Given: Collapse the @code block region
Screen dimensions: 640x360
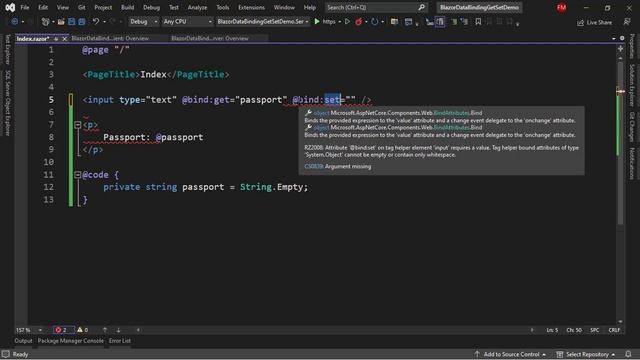Looking at the screenshot, I should tap(78, 175).
